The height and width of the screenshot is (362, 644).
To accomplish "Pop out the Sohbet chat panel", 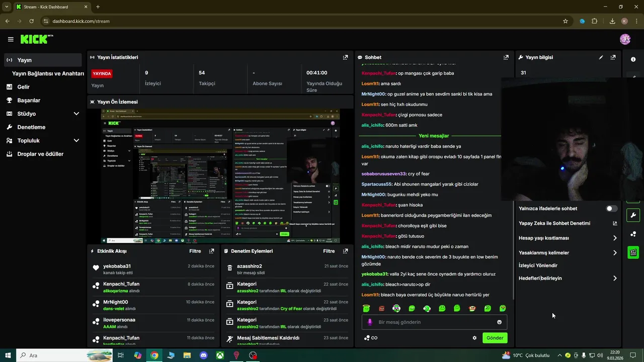I will coord(506,57).
